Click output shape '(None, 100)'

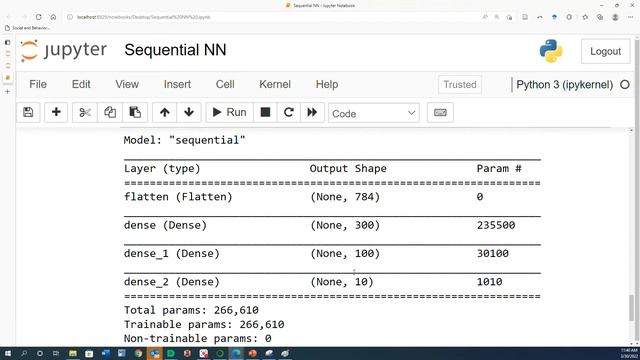[345, 253]
